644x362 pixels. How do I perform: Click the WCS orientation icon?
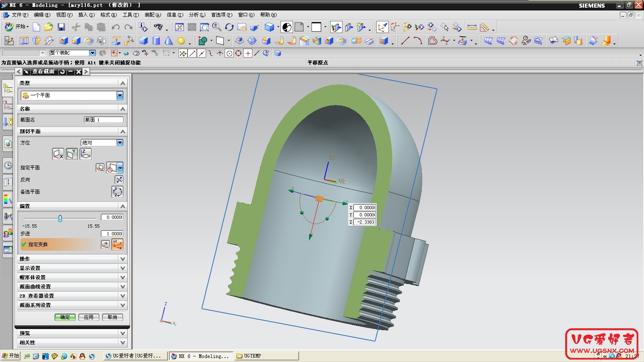point(395,27)
